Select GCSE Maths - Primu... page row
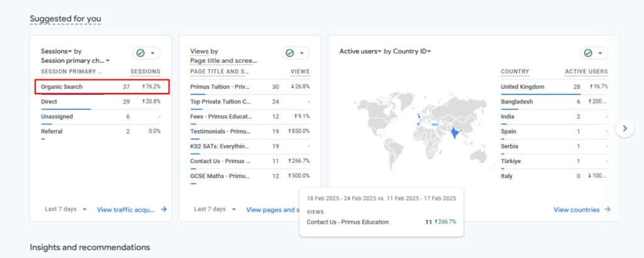This screenshot has width=644, height=258. [x=250, y=176]
